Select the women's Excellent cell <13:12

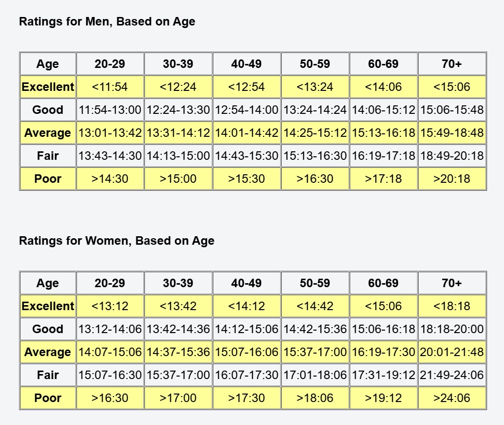110,306
